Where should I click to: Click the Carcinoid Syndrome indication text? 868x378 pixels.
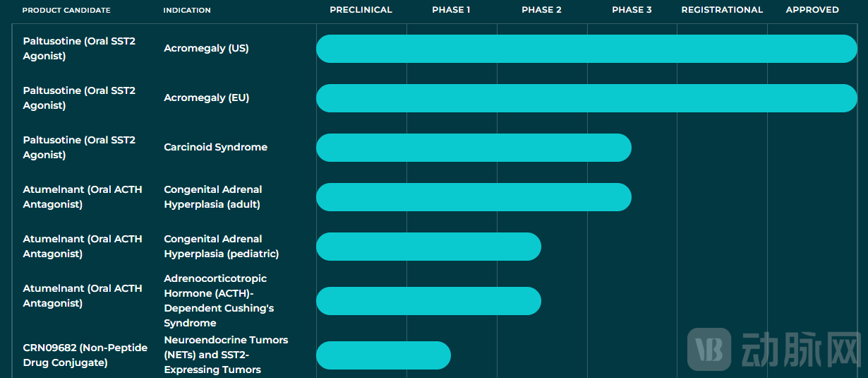pyautogui.click(x=215, y=148)
